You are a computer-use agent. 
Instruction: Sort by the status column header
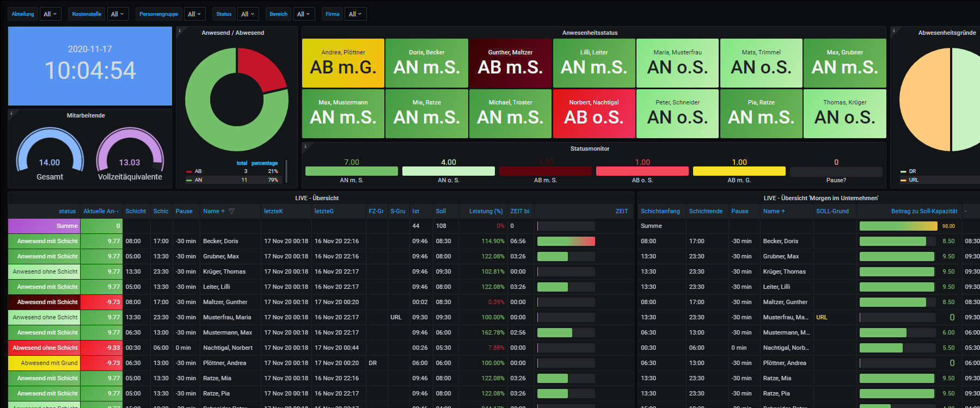(x=68, y=211)
